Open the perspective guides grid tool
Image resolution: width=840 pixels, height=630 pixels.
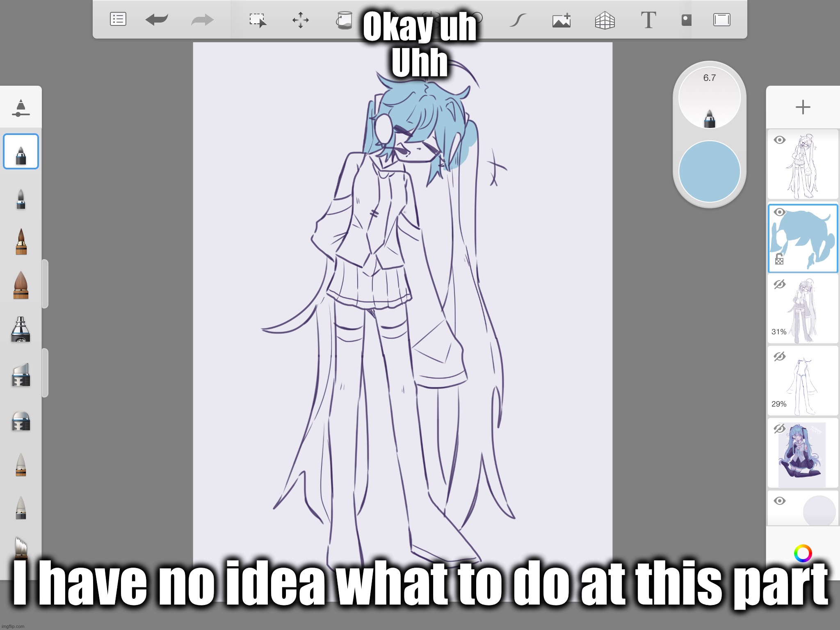605,20
